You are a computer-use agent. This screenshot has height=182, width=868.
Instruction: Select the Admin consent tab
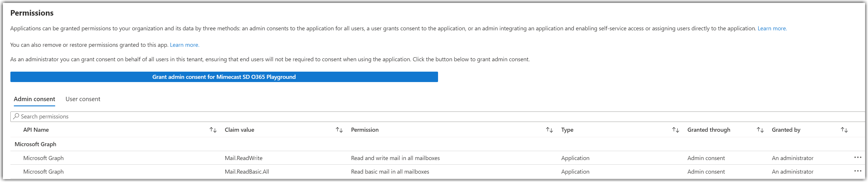click(x=34, y=99)
